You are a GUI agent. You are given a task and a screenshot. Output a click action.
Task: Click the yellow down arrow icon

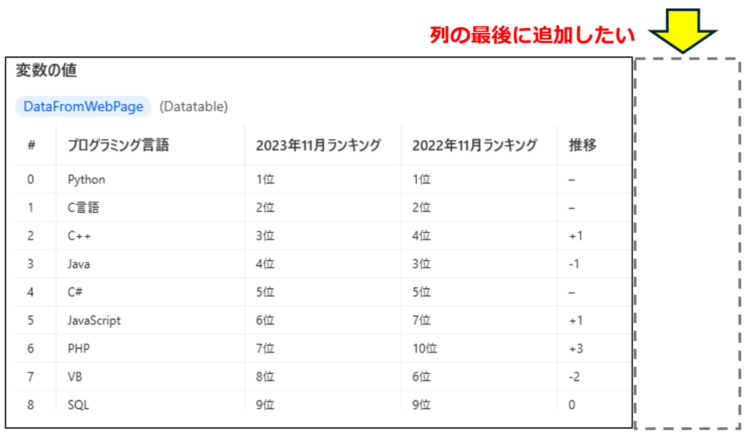point(683,30)
